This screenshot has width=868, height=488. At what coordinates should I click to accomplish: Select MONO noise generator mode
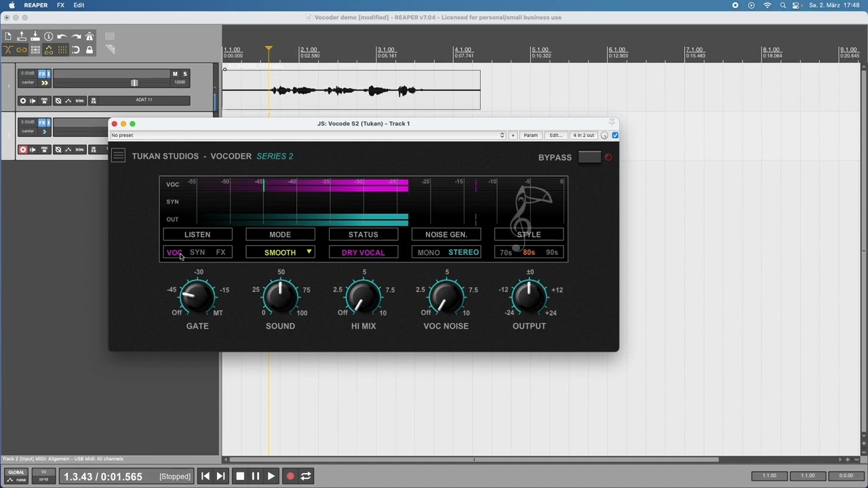click(429, 252)
